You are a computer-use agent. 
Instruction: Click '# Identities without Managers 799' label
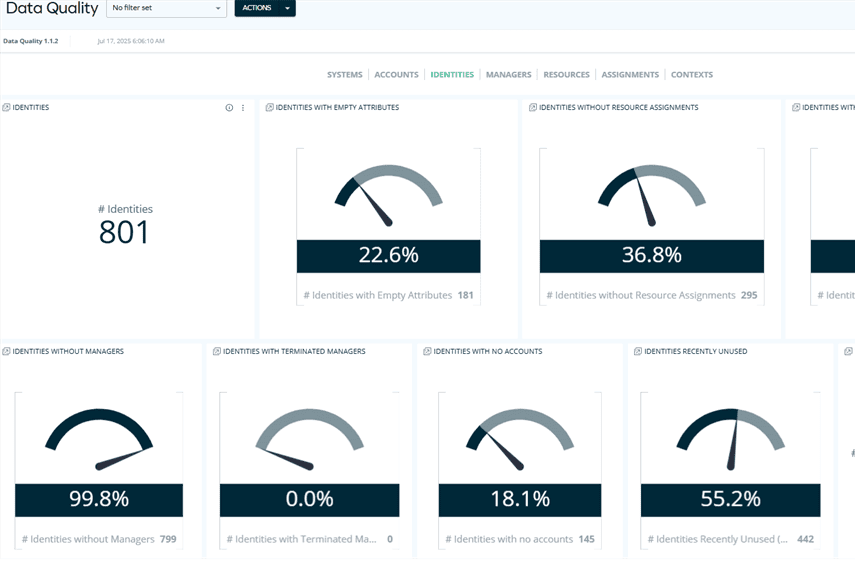[x=99, y=539]
